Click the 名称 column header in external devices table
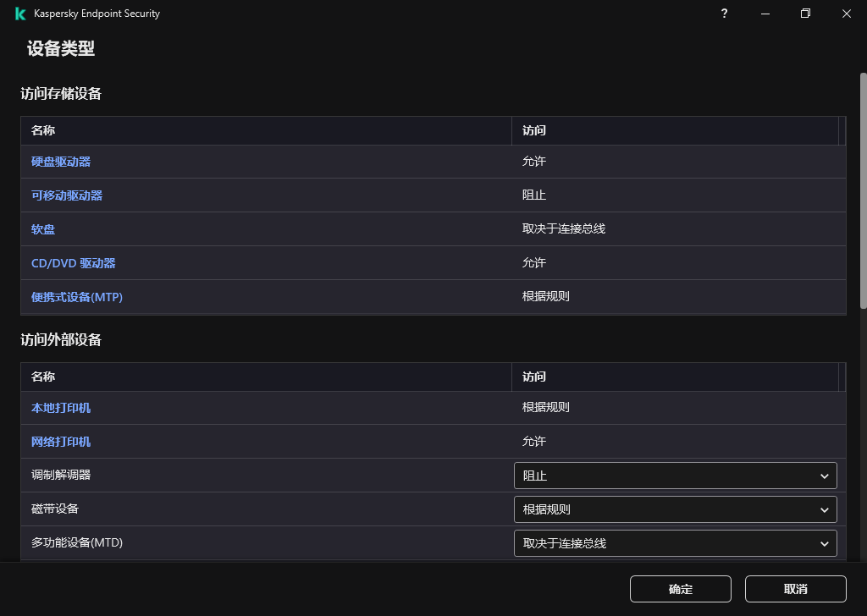867x616 pixels. 43,377
